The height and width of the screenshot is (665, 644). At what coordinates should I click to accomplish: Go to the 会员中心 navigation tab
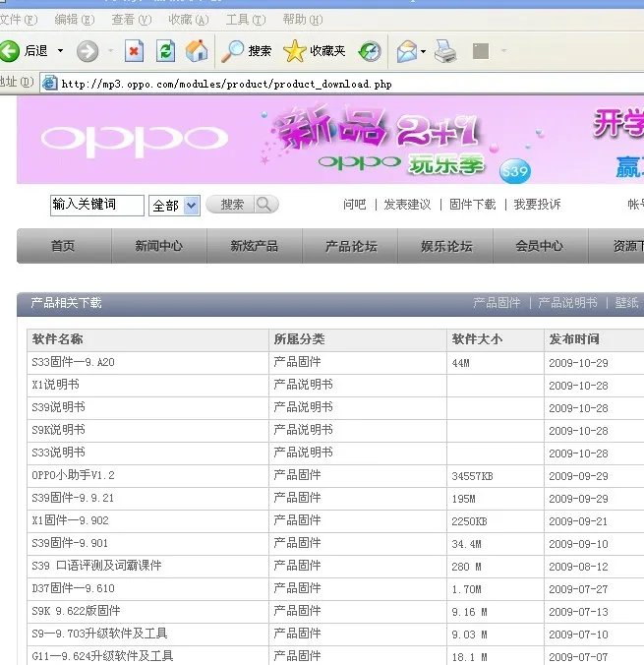(541, 246)
